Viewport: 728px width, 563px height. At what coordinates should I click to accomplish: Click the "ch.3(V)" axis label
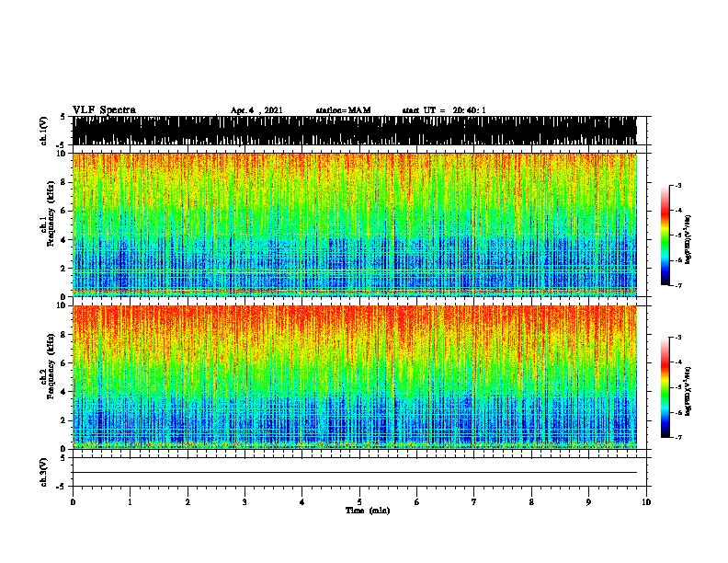click(x=44, y=473)
